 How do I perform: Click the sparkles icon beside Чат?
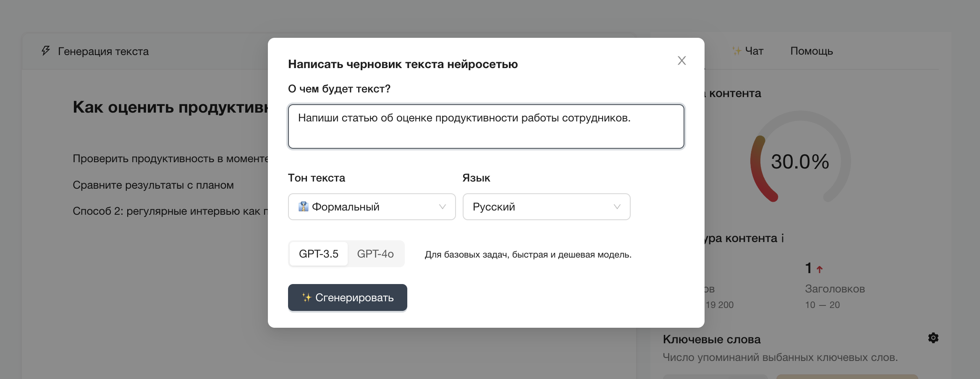(x=737, y=51)
